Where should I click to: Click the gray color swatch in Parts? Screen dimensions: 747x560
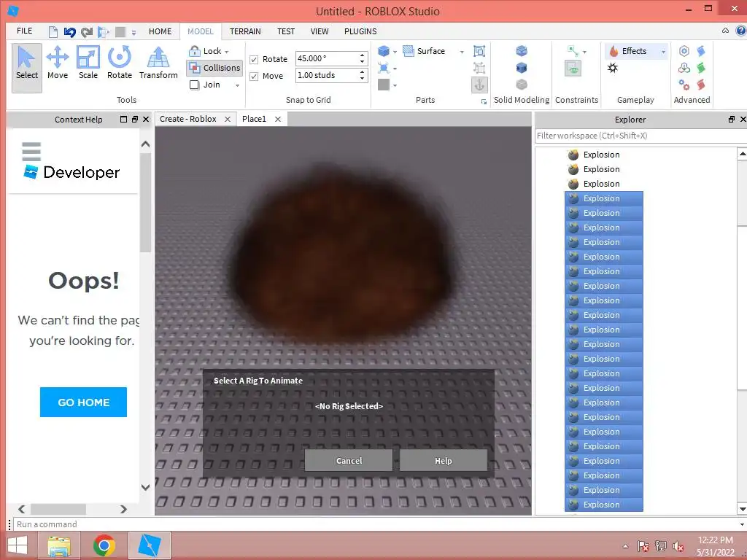[384, 85]
